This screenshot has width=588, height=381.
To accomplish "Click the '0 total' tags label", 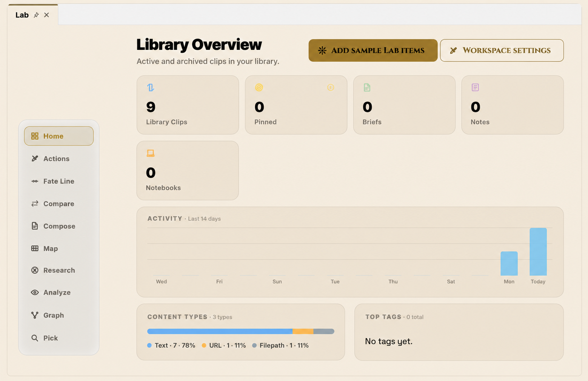I will point(415,317).
